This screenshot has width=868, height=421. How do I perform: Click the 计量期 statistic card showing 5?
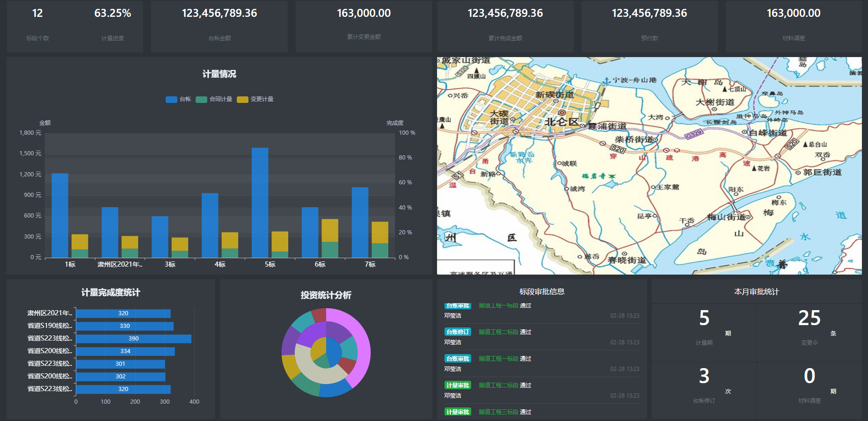pyautogui.click(x=704, y=331)
